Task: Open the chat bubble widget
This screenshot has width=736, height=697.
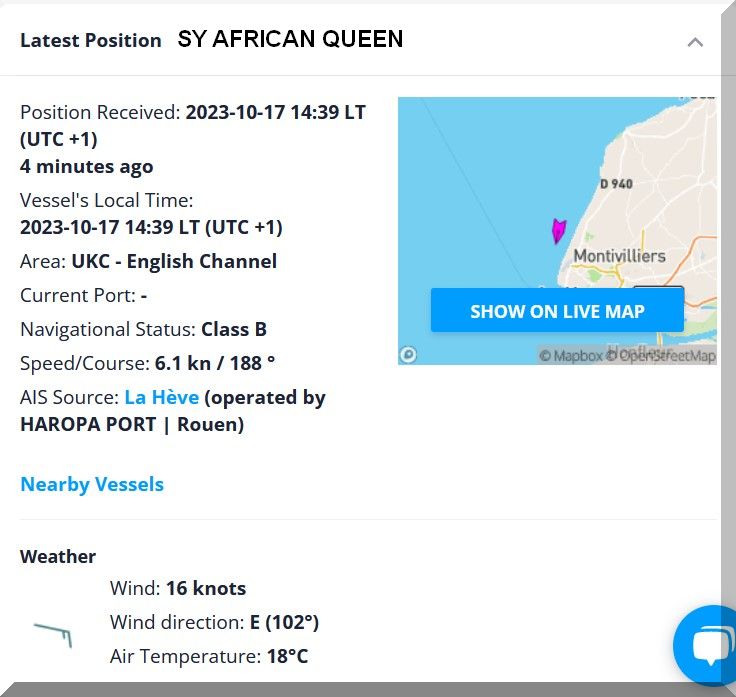Action: click(x=710, y=645)
